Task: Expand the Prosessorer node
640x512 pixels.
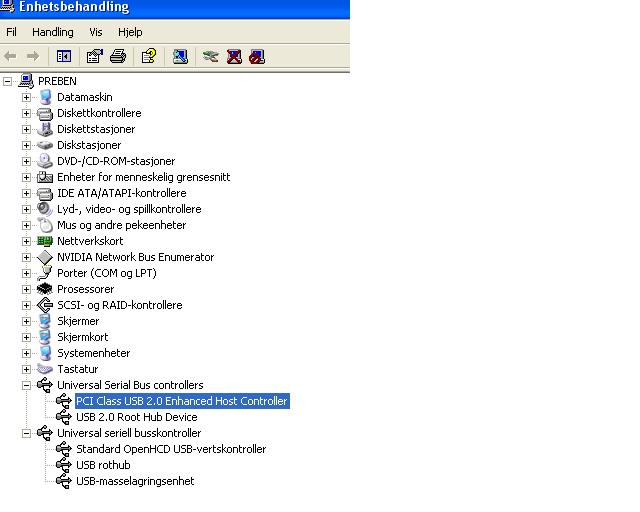Action: pyautogui.click(x=27, y=289)
